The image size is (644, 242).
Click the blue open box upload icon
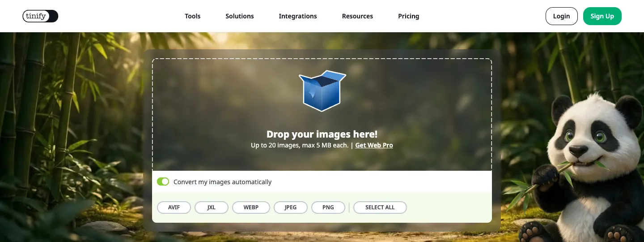322,91
